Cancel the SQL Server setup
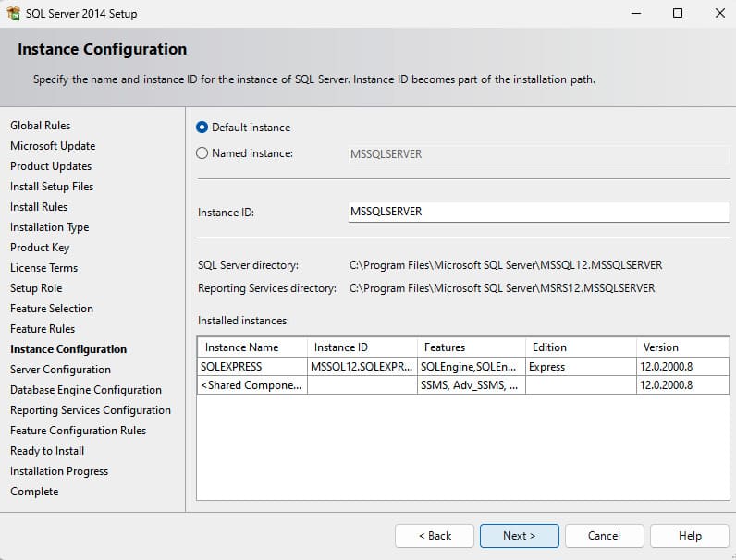This screenshot has width=736, height=560. click(x=604, y=536)
